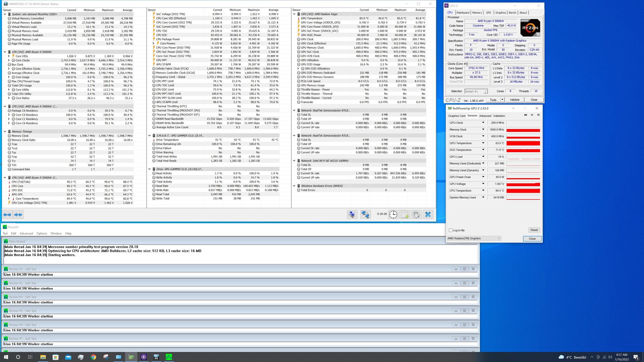The height and width of the screenshot is (362, 644).
Task: Tick the GPU-Z Log to file checkbox
Action: [x=450, y=230]
